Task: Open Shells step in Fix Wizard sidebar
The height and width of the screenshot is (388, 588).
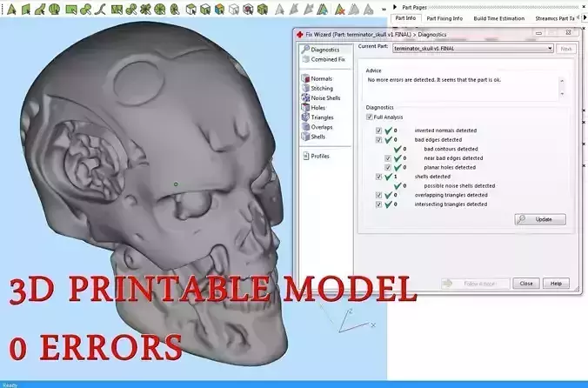Action: click(x=313, y=137)
